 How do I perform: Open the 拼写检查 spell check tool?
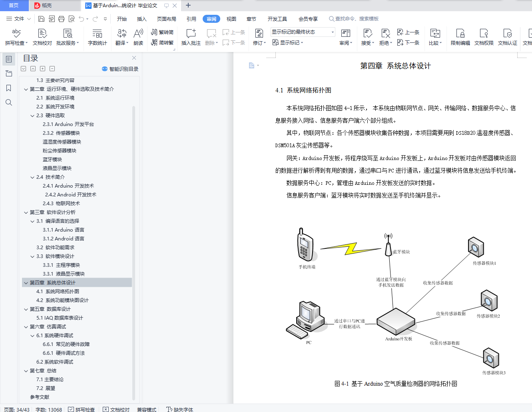(16, 37)
